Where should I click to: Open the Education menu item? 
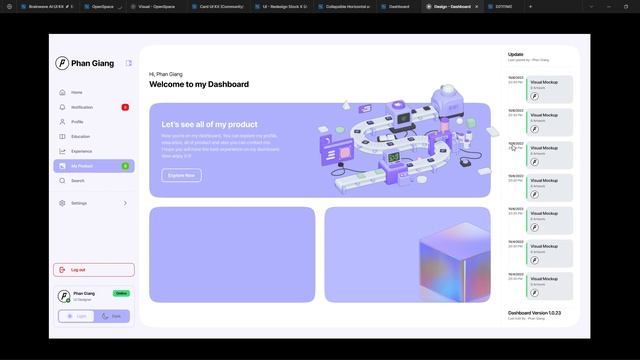(94, 136)
